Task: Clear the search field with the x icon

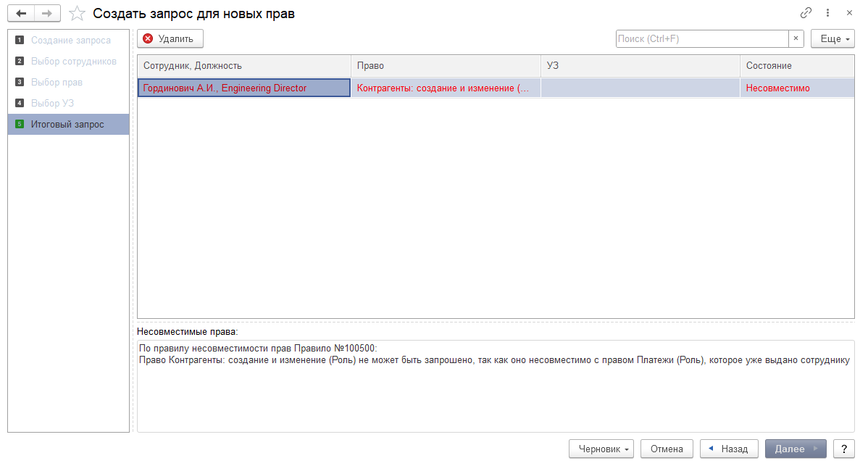Action: coord(796,38)
